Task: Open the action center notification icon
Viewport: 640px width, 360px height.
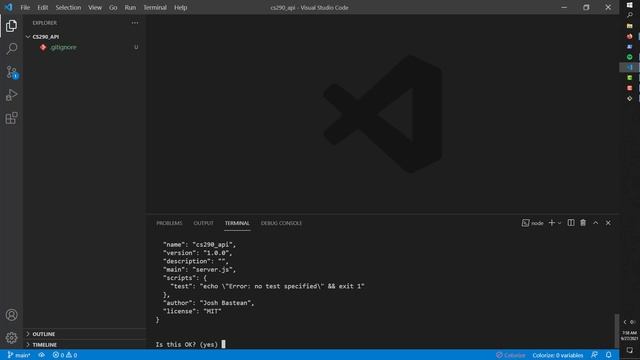Action: pos(629,350)
